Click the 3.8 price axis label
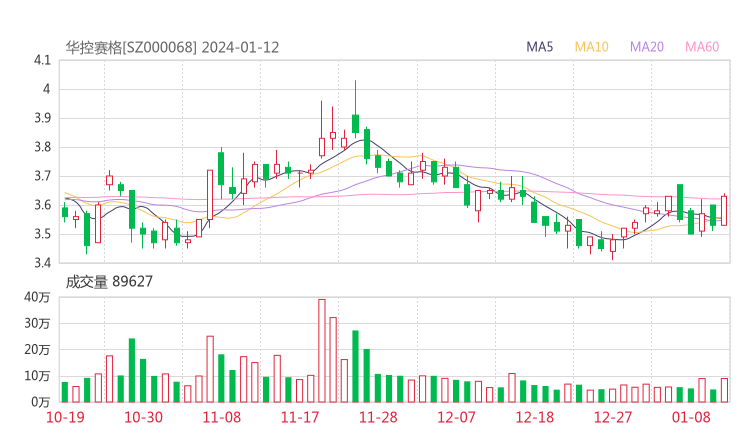 pyautogui.click(x=42, y=147)
